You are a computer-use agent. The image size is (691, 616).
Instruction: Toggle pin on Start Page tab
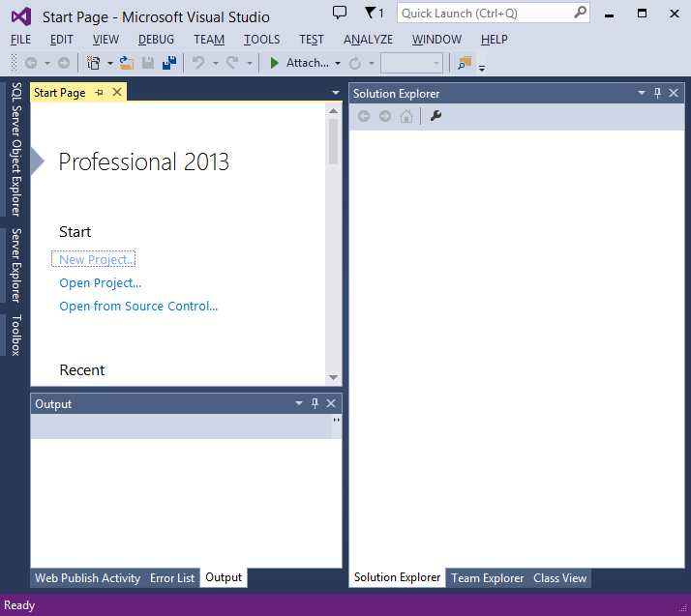(100, 93)
